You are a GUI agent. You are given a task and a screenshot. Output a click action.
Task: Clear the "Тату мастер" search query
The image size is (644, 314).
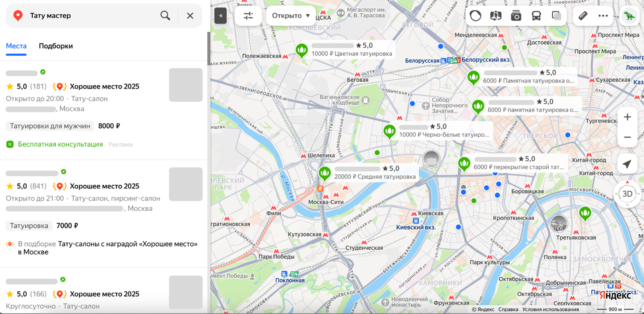(x=190, y=16)
